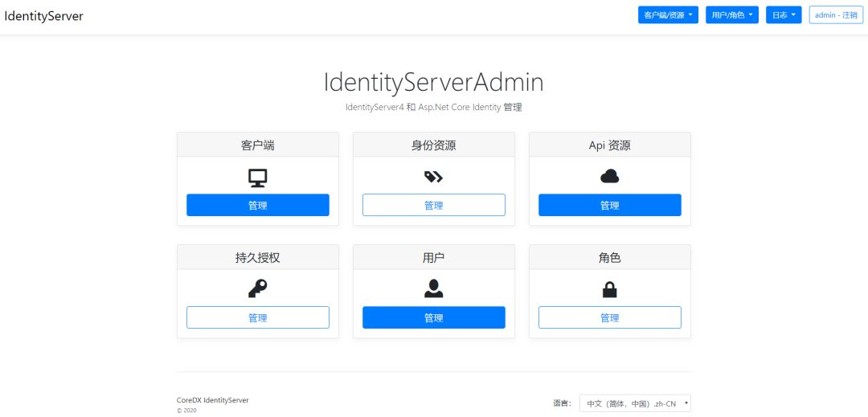Click the cloud icon under Api 资源
Viewport: 868px width, 417px height.
(609, 177)
